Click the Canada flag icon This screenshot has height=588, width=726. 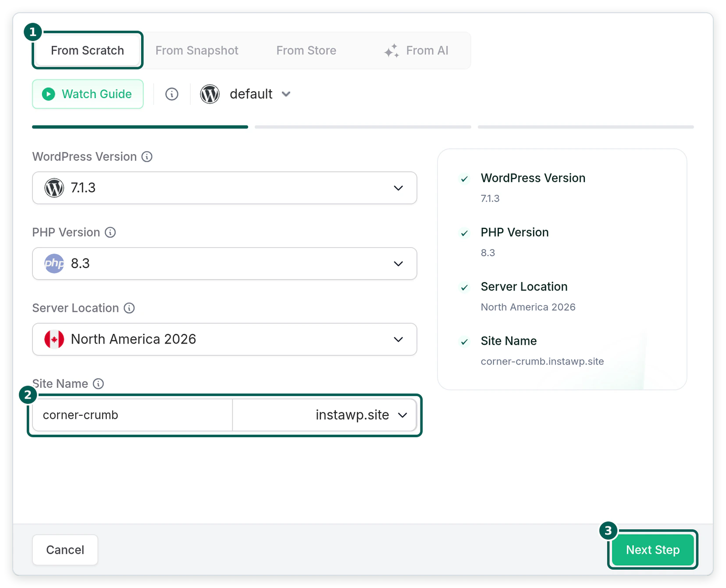[54, 339]
